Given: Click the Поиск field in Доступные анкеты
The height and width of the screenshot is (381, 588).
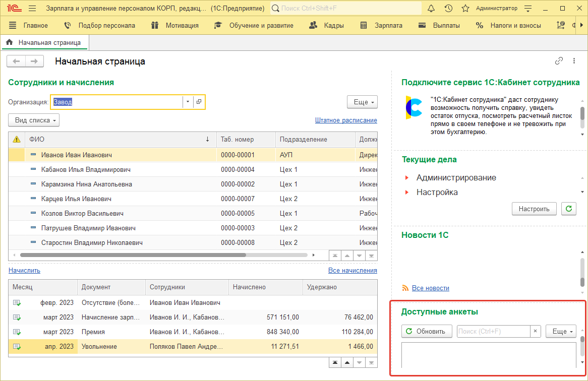Looking at the screenshot, I should pos(494,331).
